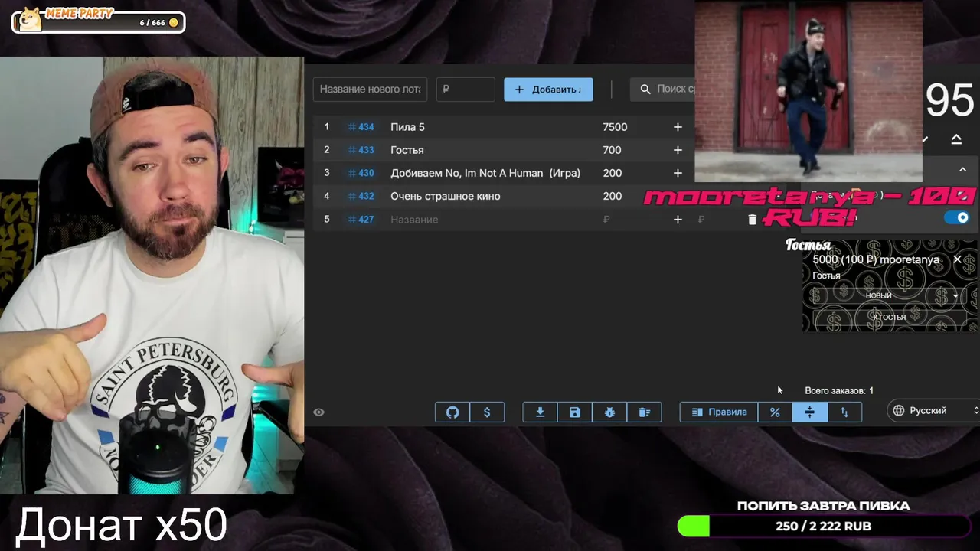Viewport: 980px width, 551px height.
Task: Click the globe language icon
Action: pyautogui.click(x=899, y=411)
